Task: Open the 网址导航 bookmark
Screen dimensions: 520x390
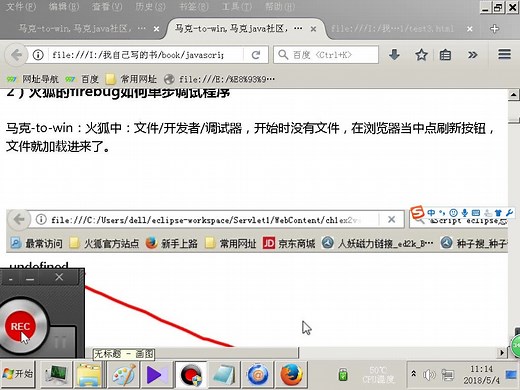Action: (33, 79)
